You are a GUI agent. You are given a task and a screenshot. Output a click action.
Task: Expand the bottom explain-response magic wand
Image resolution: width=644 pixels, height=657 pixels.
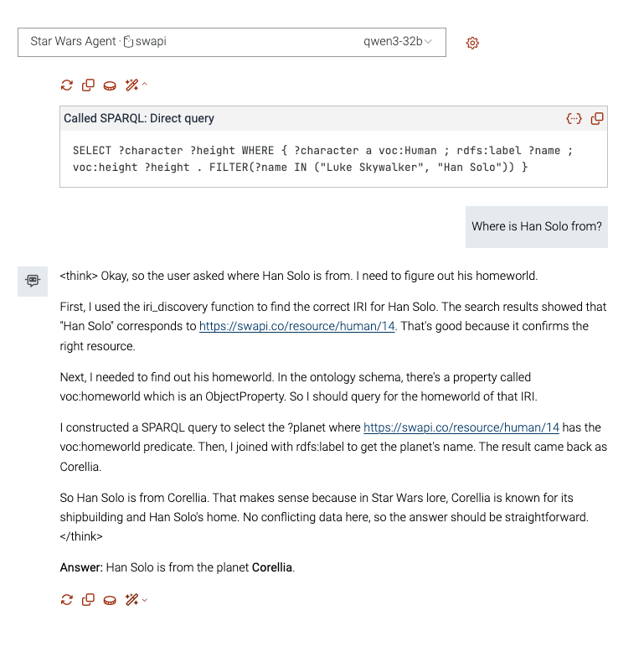[136, 600]
